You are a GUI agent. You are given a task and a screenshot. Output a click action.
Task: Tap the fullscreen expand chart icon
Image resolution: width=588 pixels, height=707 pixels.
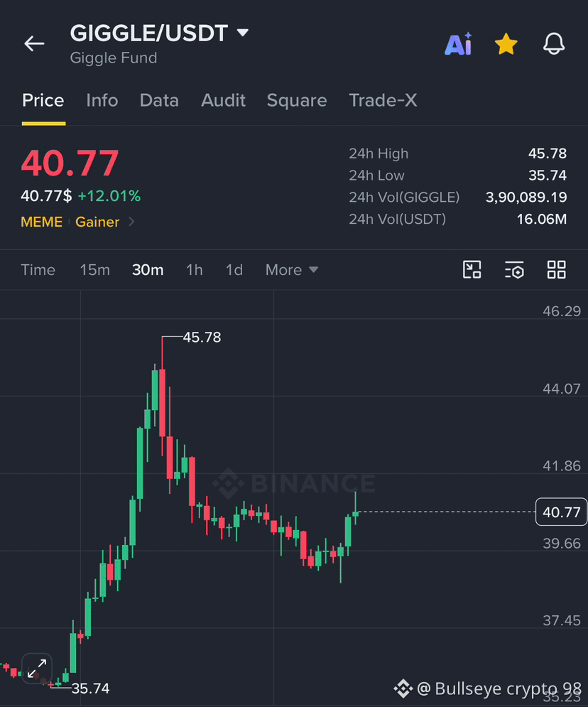36,668
